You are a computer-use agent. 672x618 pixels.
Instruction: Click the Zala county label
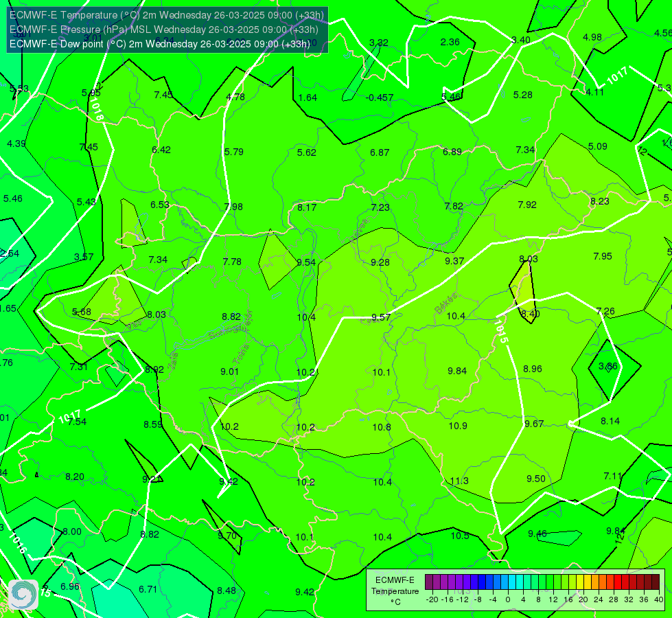click(x=173, y=363)
